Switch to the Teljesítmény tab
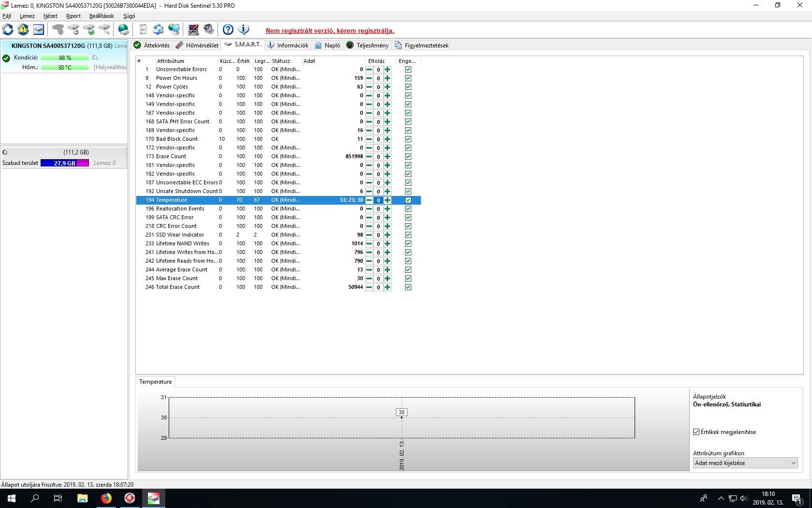The image size is (812, 508). pyautogui.click(x=367, y=45)
